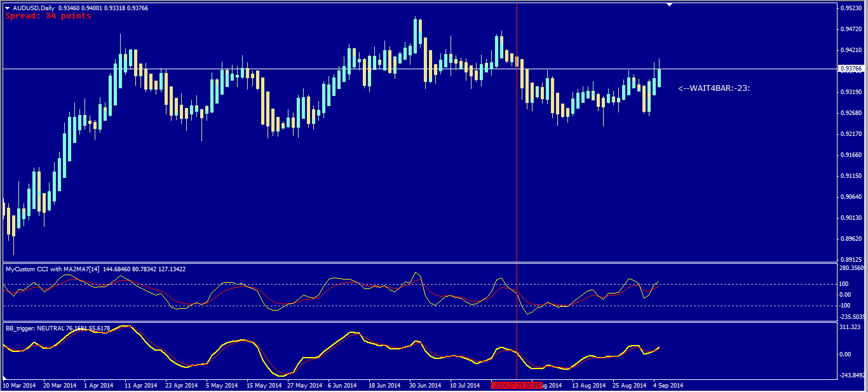The height and width of the screenshot is (392, 868).
Task: Select the white horizontal price line
Action: [318, 68]
